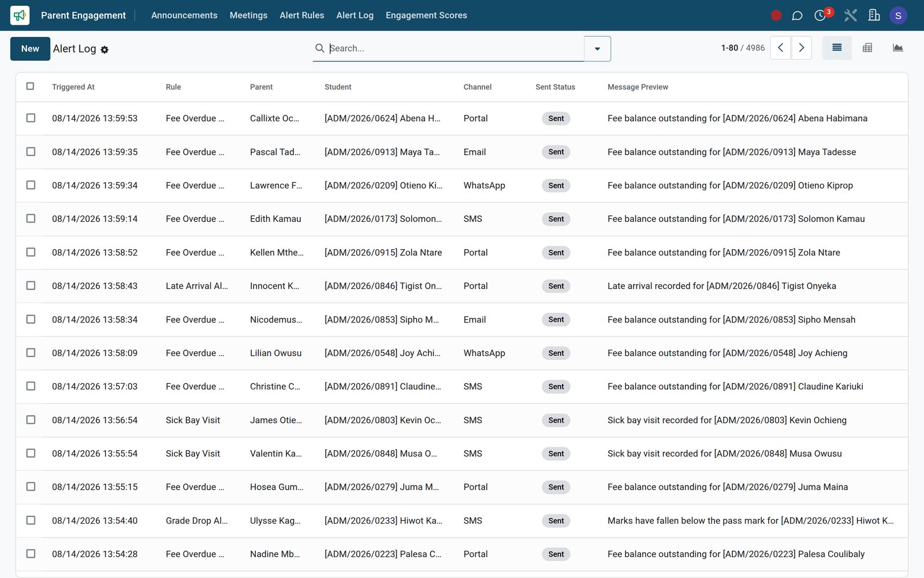Sort by Triggered At column
924x578 pixels.
pyautogui.click(x=73, y=87)
